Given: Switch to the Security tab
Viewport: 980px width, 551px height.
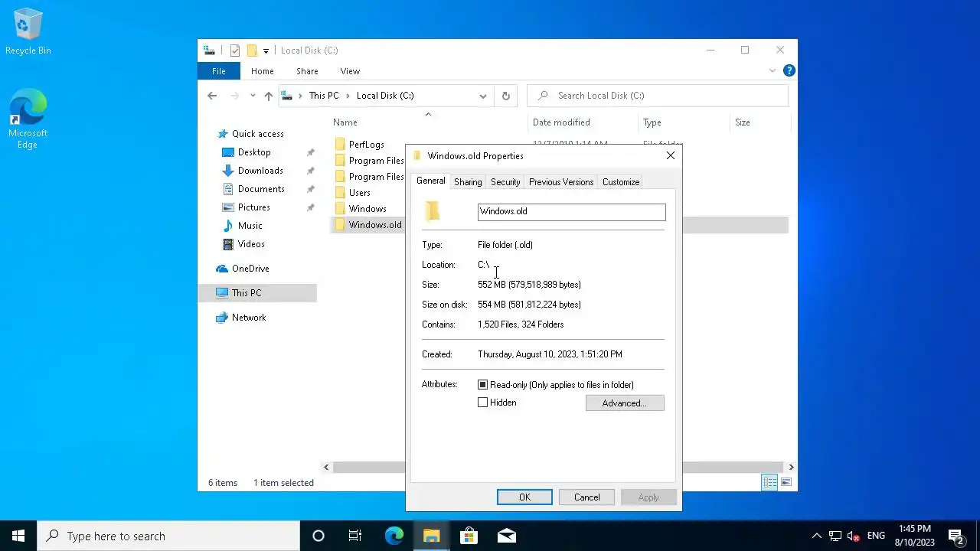Looking at the screenshot, I should (x=505, y=182).
